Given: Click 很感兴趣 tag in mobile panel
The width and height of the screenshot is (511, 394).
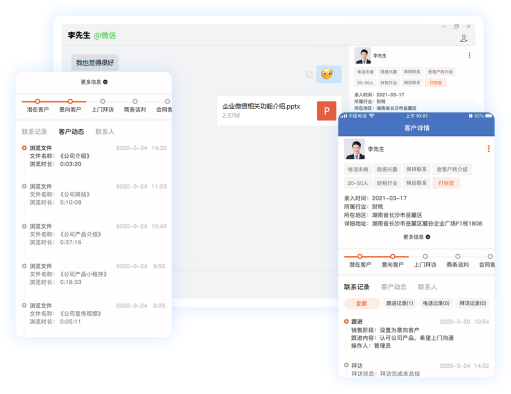Looking at the screenshot, I should click(x=387, y=169).
